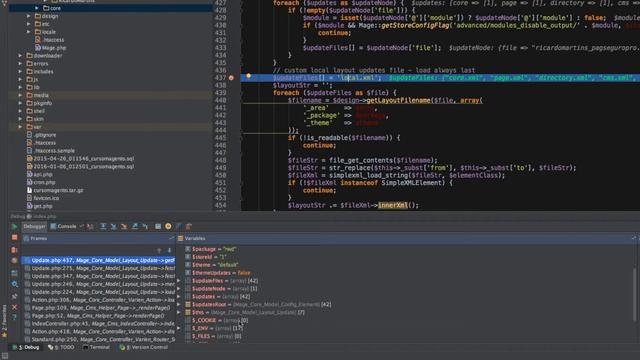Click the Step Into debugger icon
This screenshot has height=360, width=640.
click(113, 226)
